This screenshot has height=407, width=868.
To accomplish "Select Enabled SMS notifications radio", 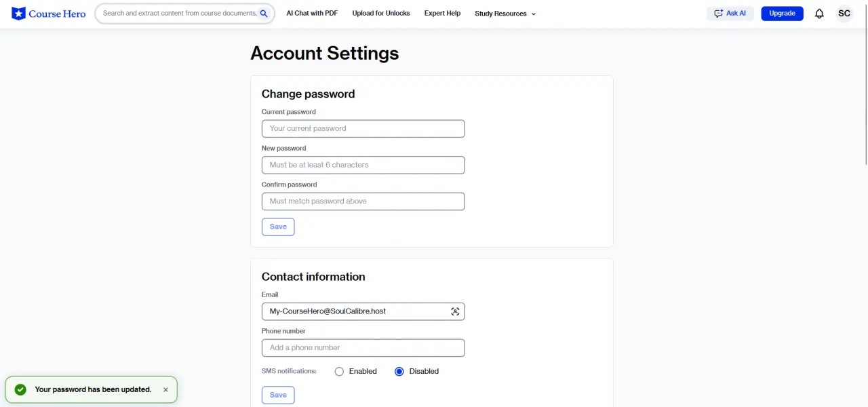I will pos(339,372).
